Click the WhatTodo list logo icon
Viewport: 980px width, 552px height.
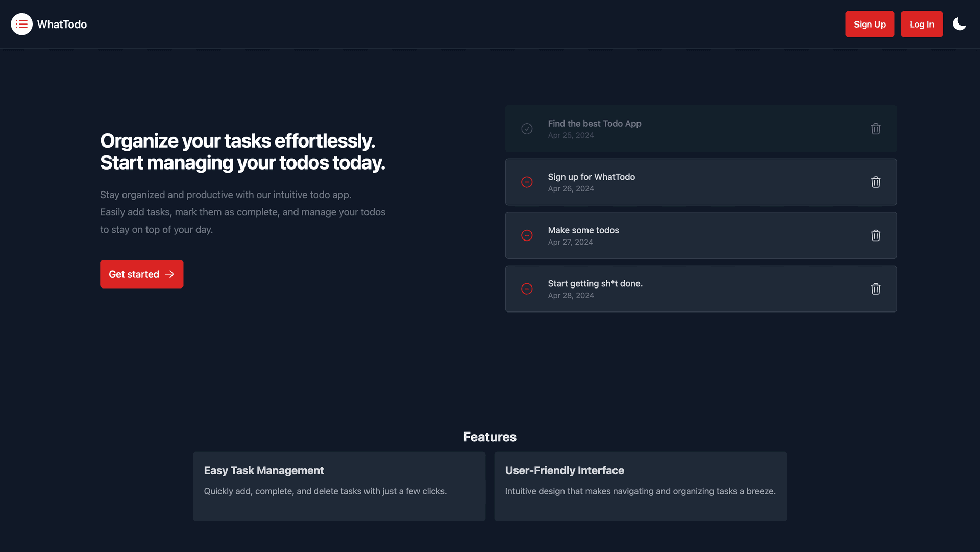tap(21, 24)
